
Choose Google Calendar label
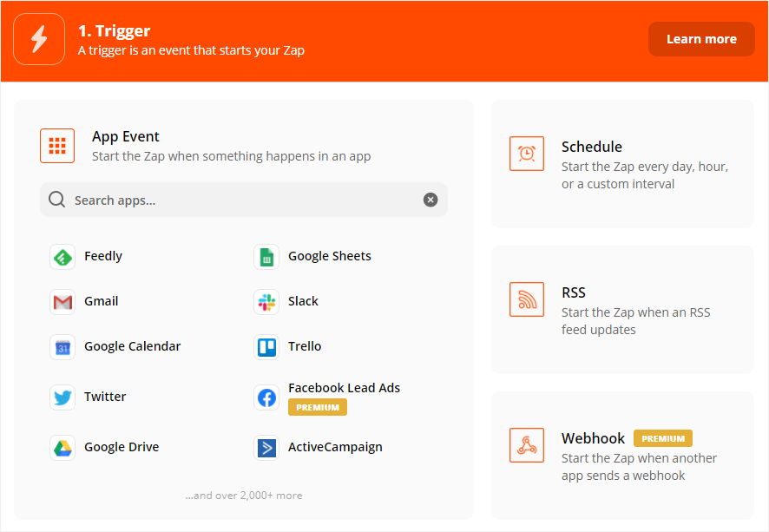pyautogui.click(x=133, y=346)
